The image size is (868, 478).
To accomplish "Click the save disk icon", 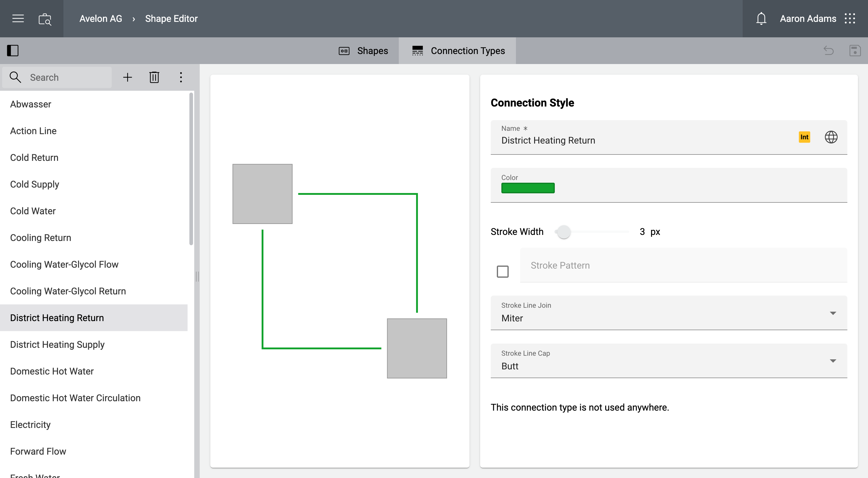I will pos(855,50).
